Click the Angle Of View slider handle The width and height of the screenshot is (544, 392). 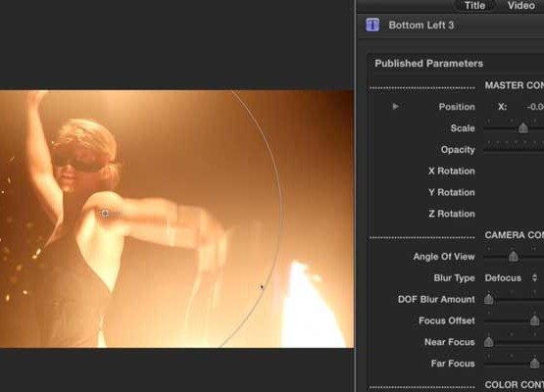click(x=513, y=257)
